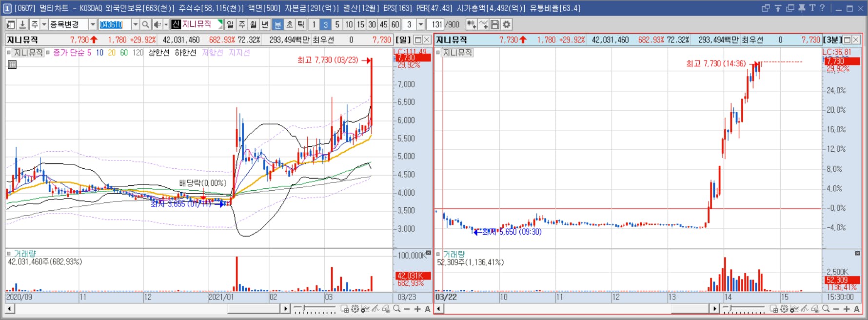Click the 거래량 label in the 3-minute volume pane
Image resolution: width=868 pixels, height=320 pixels.
pyautogui.click(x=454, y=254)
